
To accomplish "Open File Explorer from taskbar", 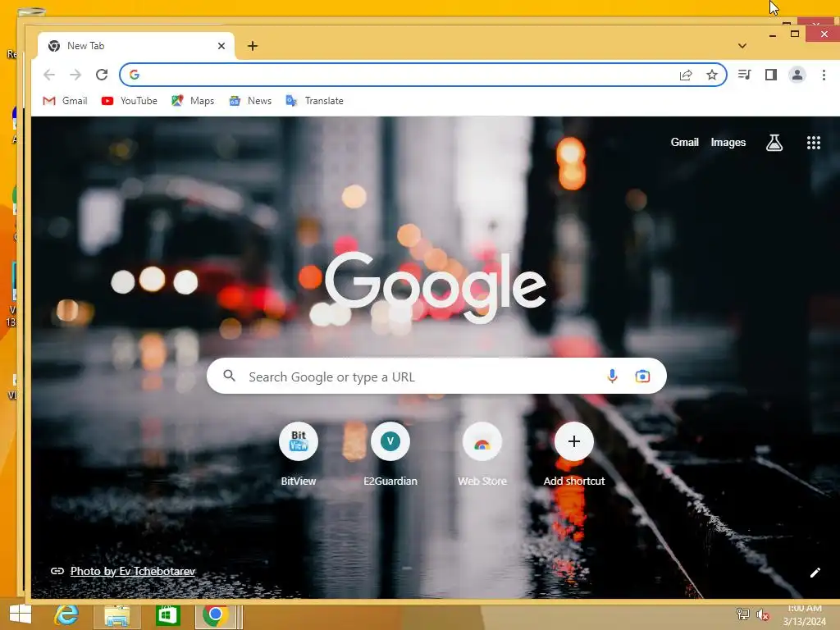I will [x=116, y=615].
